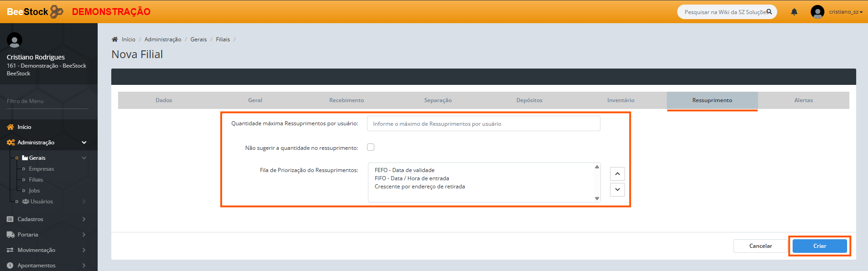868x271 pixels.
Task: Switch to the Depósitos tab
Action: coord(529,100)
